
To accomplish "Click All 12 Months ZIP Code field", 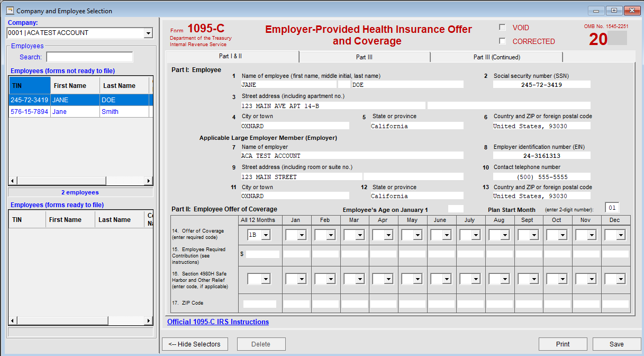I will [260, 304].
